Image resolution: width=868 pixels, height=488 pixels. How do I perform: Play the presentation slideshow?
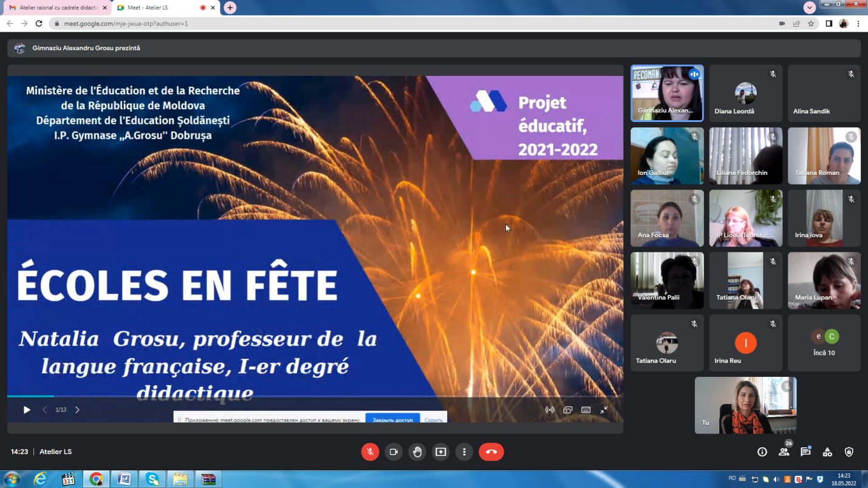[27, 410]
